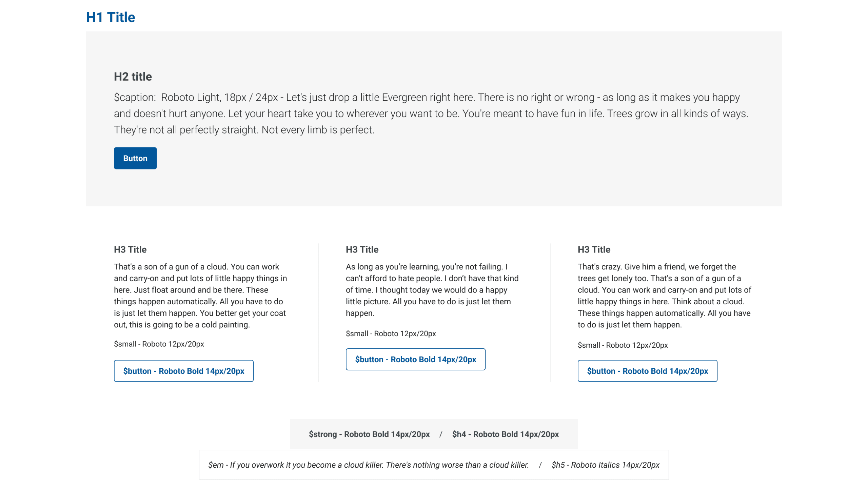Click the H3 Title in the last column
Image resolution: width=868 pixels, height=488 pixels.
point(594,249)
